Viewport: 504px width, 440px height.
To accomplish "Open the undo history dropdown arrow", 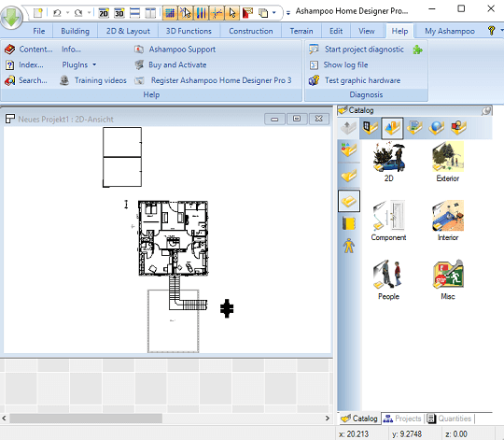I will [x=67, y=13].
